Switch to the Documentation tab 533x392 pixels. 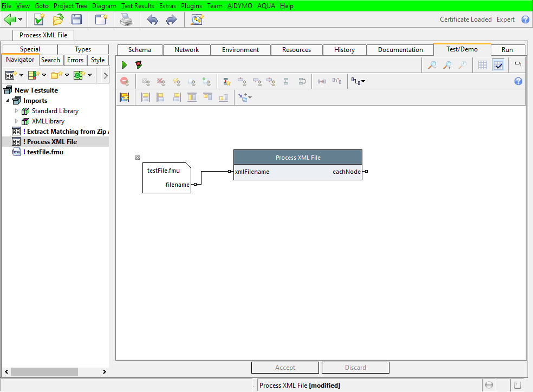tap(400, 50)
